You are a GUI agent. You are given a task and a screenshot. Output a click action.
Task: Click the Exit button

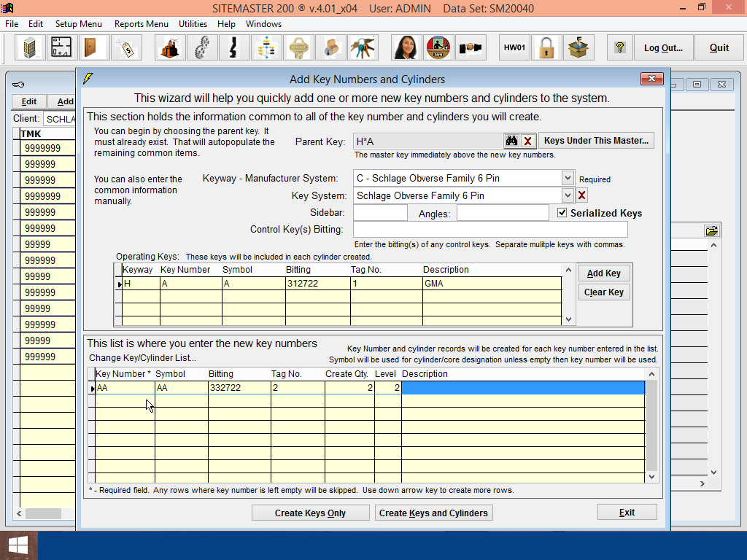[627, 513]
